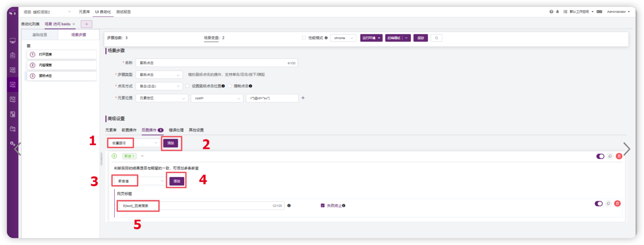The width and height of the screenshot is (644, 245).
Task: Click info icon beside 设置鼠标点击位置
Action: [223, 86]
